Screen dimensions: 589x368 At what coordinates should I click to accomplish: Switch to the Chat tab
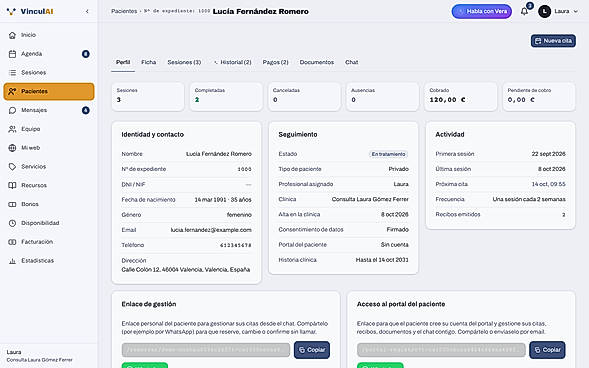click(352, 62)
